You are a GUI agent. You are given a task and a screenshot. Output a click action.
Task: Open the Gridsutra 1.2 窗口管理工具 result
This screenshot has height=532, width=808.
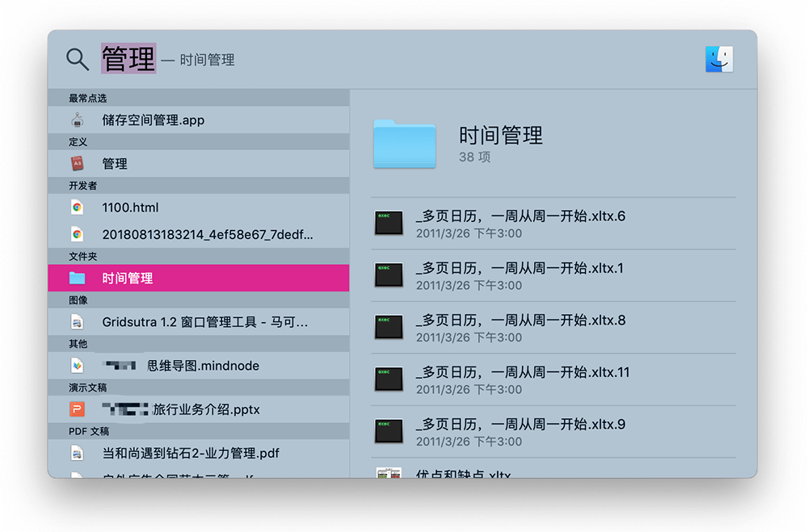click(199, 322)
